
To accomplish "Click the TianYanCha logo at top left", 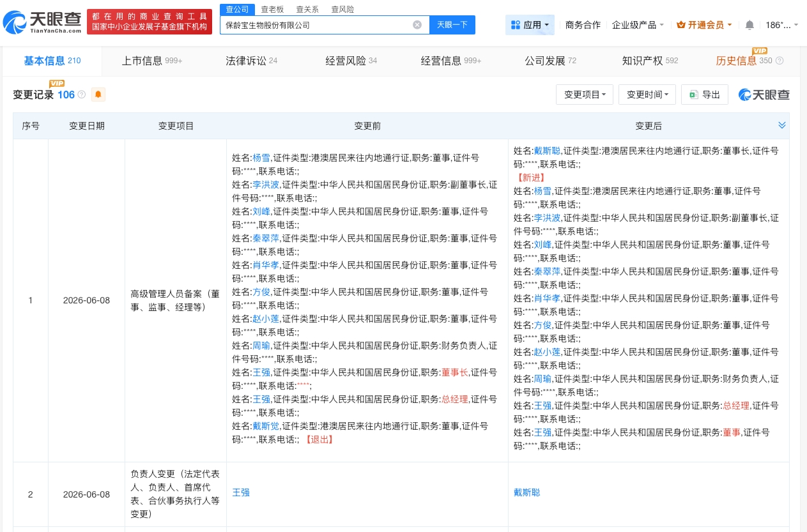I will tap(42, 22).
